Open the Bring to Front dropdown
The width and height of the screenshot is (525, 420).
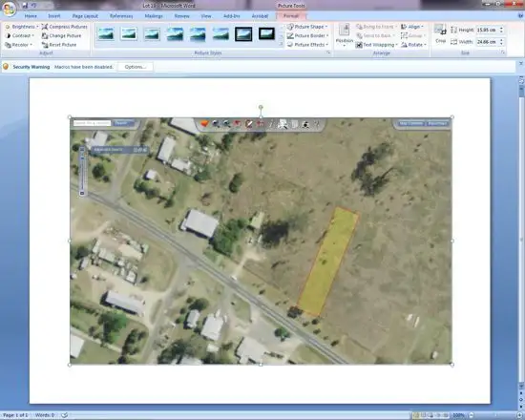(x=376, y=27)
